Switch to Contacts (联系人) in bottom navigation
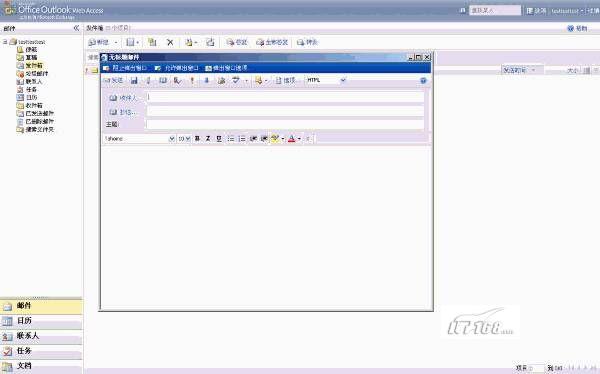The width and height of the screenshot is (600, 374). tap(41, 336)
